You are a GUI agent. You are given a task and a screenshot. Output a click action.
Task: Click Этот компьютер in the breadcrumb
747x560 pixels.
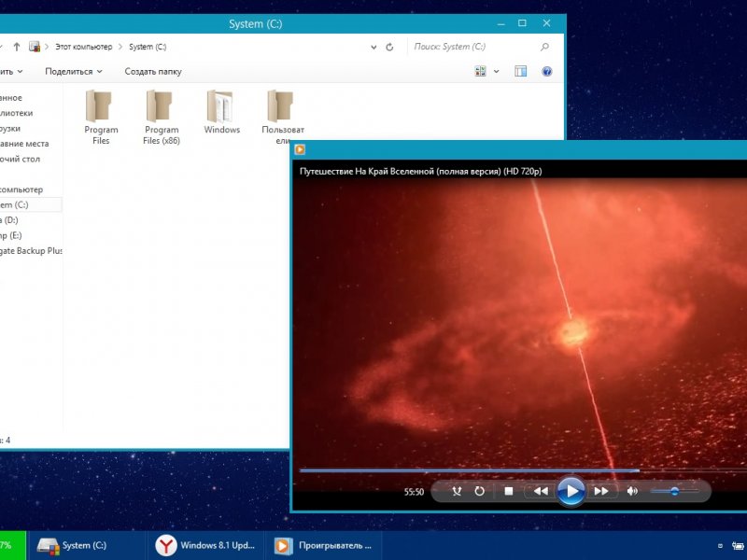point(84,47)
